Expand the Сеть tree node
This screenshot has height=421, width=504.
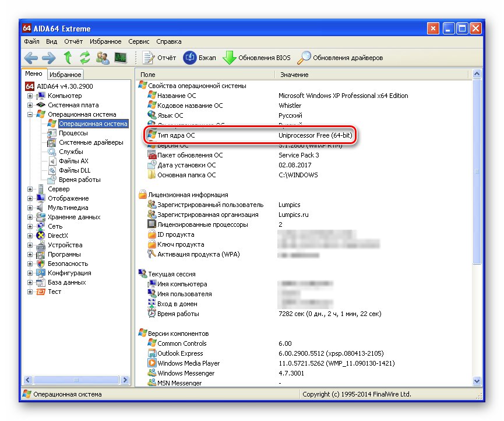click(x=30, y=226)
